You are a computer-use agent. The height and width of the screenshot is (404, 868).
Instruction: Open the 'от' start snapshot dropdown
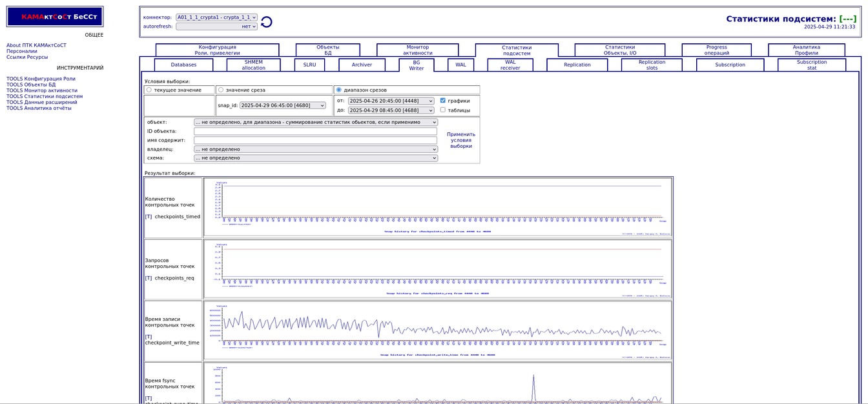pos(391,101)
